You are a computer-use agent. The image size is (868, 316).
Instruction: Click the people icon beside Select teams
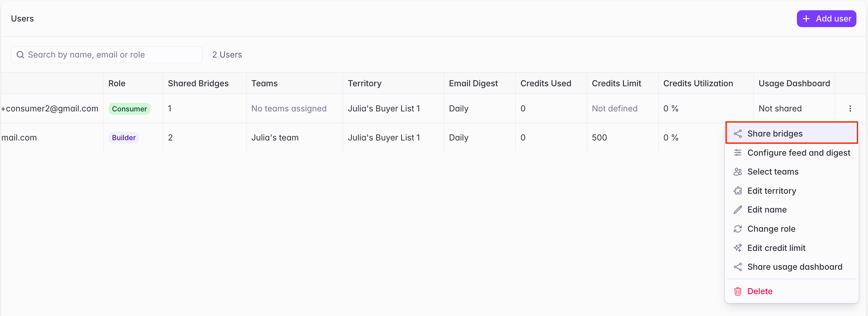pos(738,172)
